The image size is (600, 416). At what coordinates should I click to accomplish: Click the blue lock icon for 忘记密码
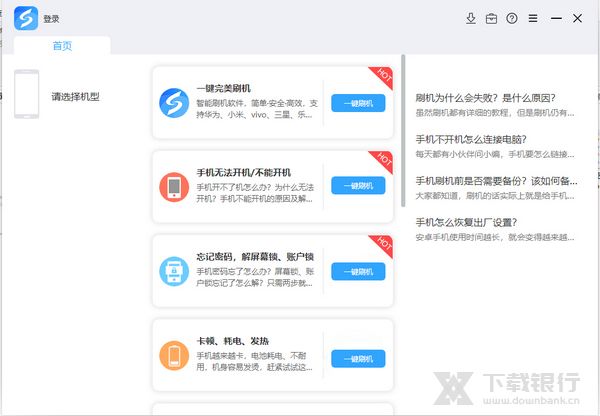pyautogui.click(x=174, y=270)
